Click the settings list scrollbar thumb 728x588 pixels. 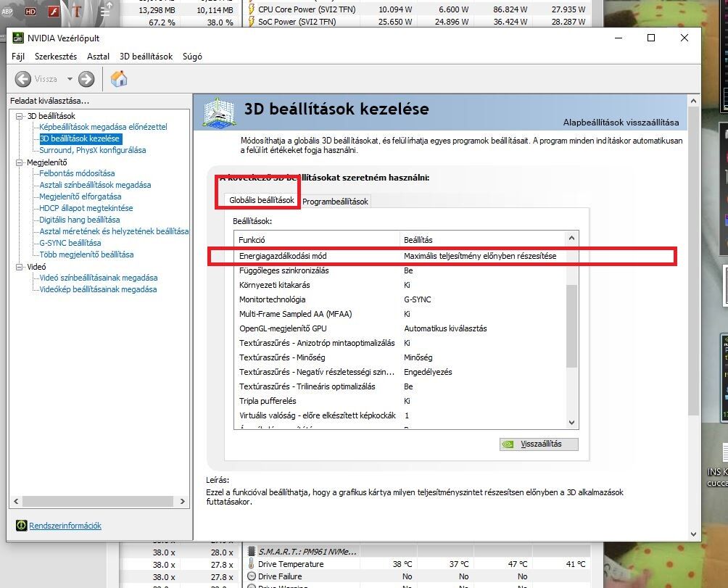coord(572,327)
